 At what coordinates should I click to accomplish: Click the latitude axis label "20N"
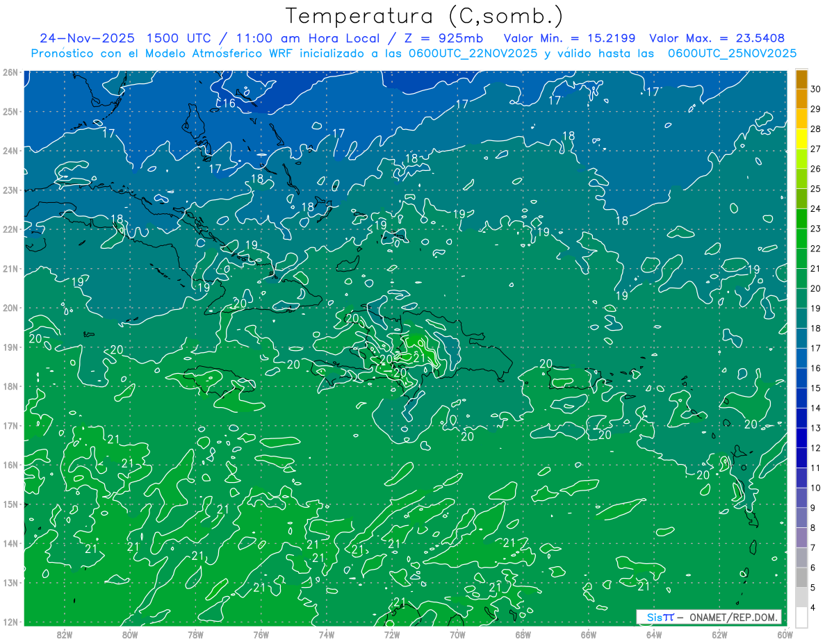point(10,308)
